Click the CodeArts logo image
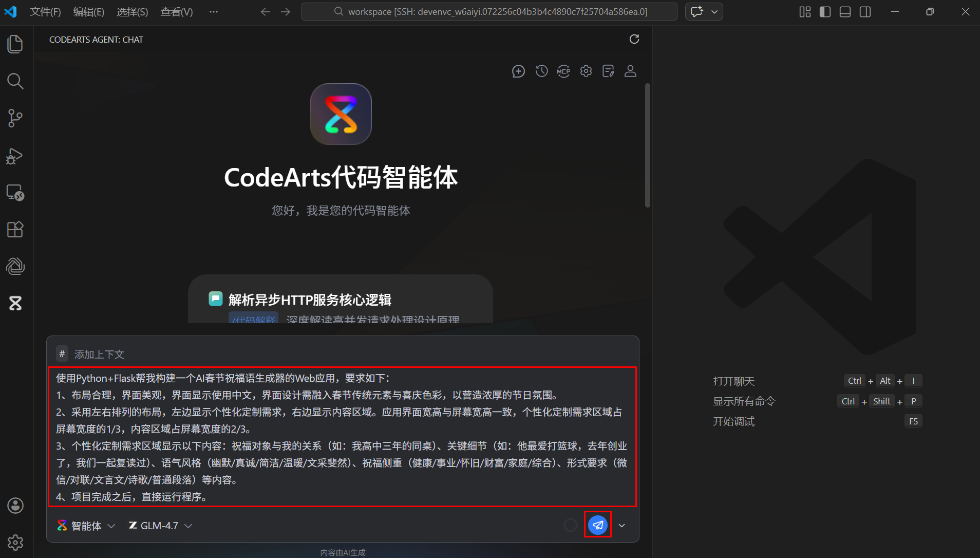The width and height of the screenshot is (980, 558). [341, 114]
